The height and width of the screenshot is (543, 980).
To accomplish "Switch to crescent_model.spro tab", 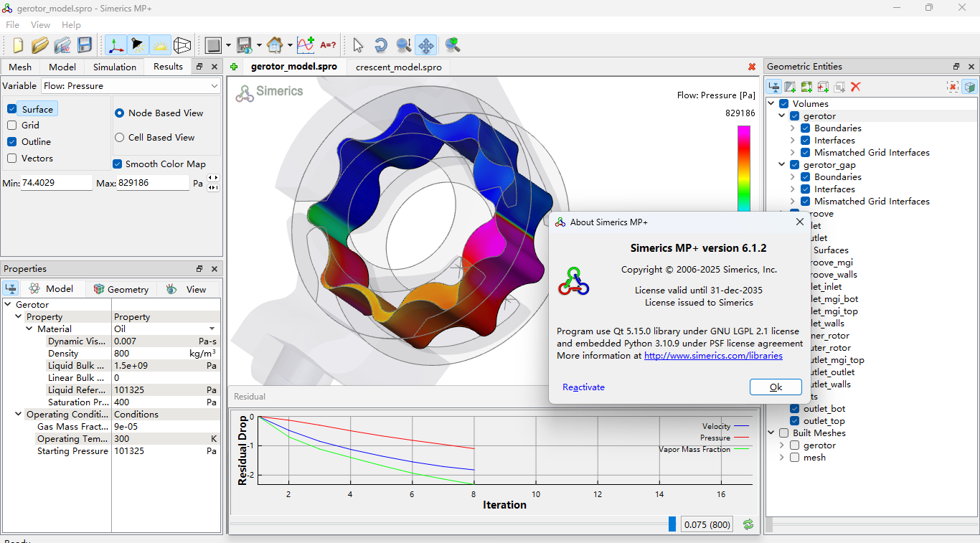I will click(x=398, y=67).
